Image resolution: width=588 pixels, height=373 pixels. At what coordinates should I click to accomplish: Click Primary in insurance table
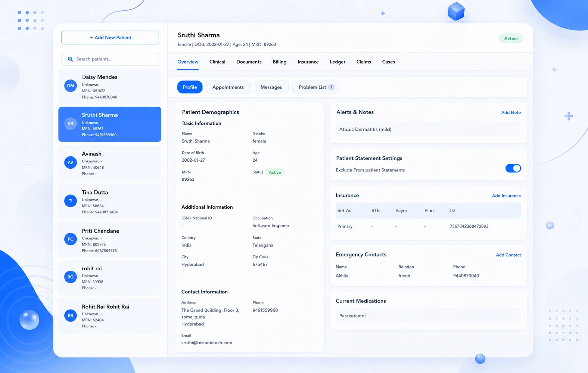pos(345,226)
